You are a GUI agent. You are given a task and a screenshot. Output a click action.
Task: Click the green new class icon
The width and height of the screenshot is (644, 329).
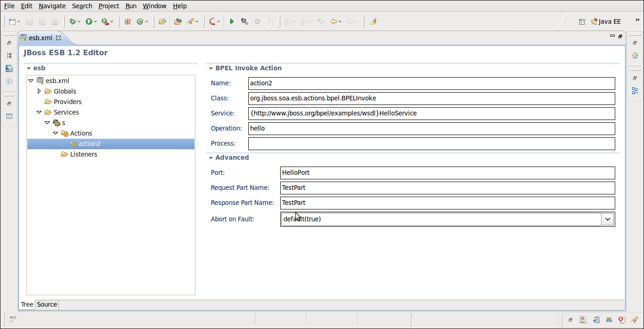click(x=140, y=21)
